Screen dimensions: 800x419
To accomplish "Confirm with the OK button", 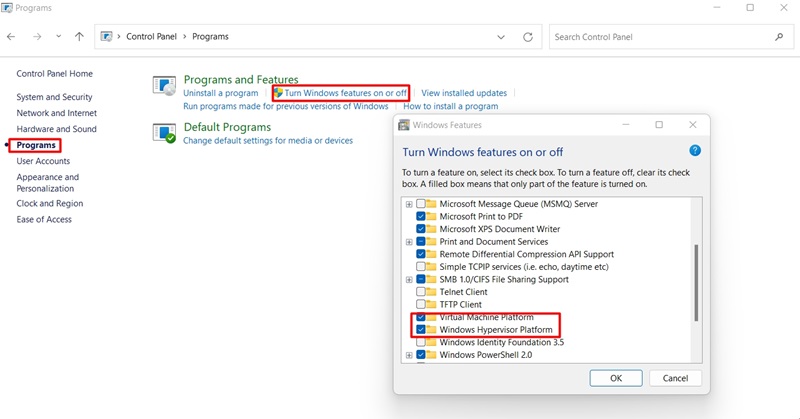I will point(616,378).
